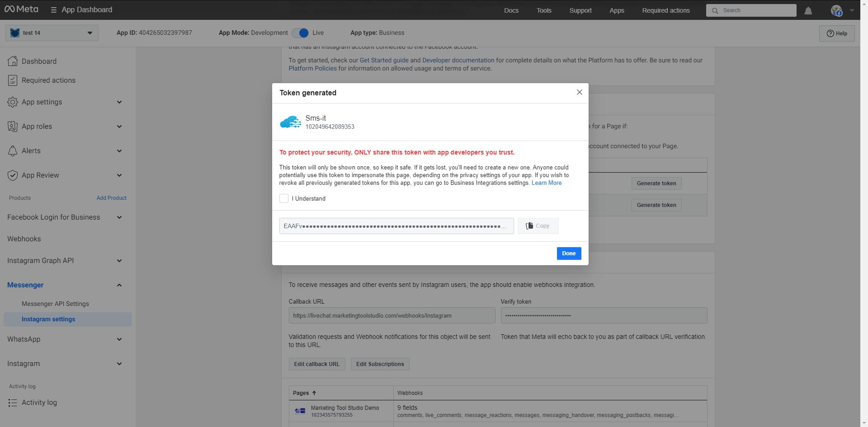Open the profile avatar menu
868x427 pixels.
click(837, 10)
